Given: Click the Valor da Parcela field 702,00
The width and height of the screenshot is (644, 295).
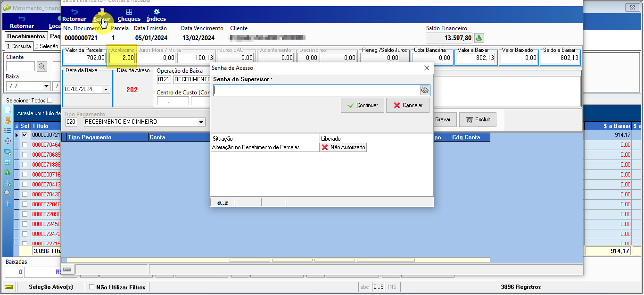Looking at the screenshot, I should click(85, 58).
